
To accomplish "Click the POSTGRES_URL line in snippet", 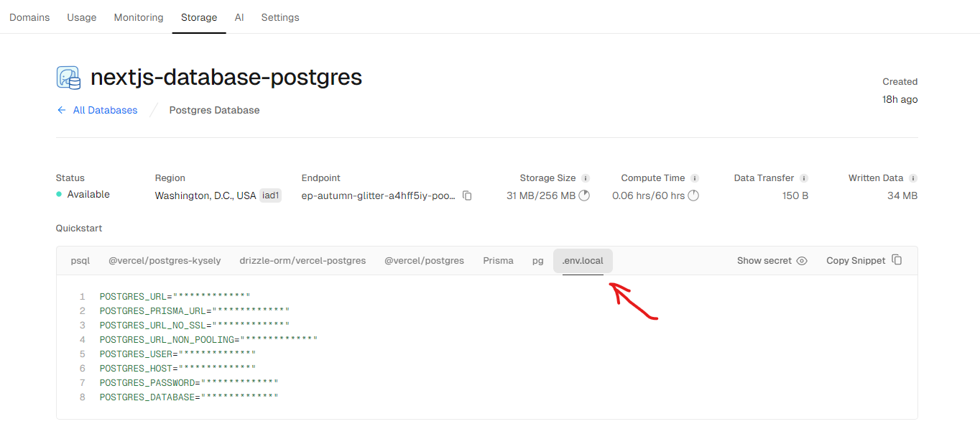I will (x=174, y=297).
